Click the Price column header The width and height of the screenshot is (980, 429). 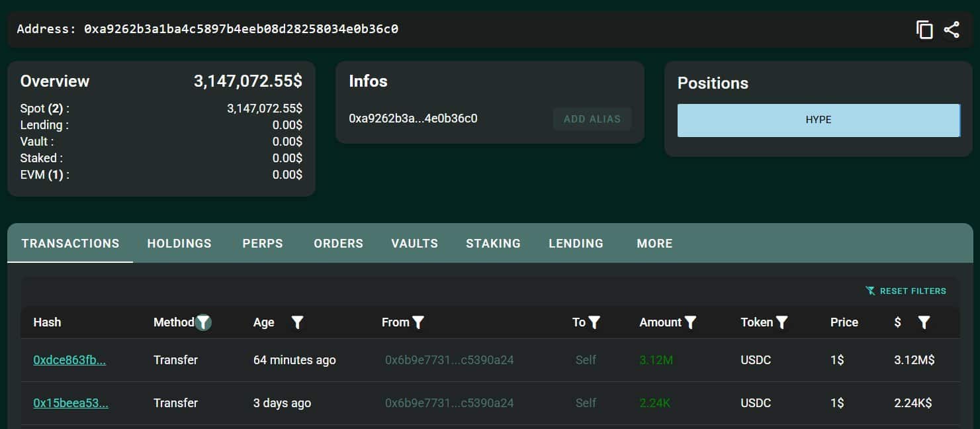point(844,322)
